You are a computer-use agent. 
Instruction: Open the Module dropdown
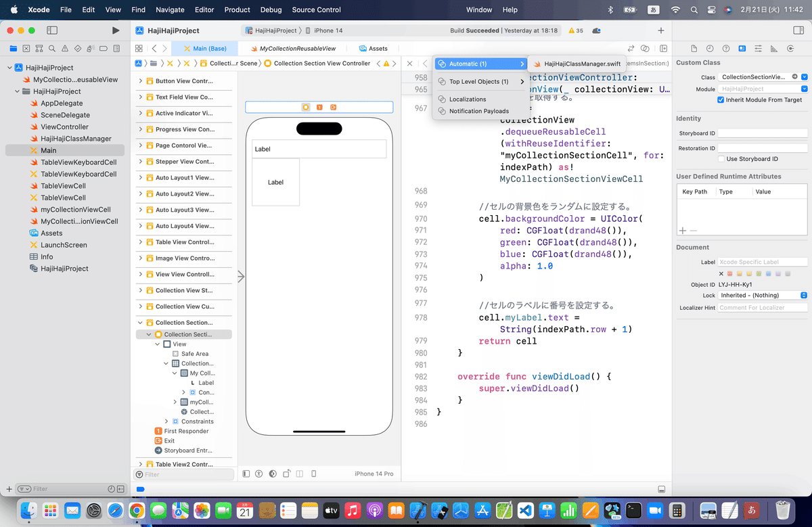(x=804, y=89)
